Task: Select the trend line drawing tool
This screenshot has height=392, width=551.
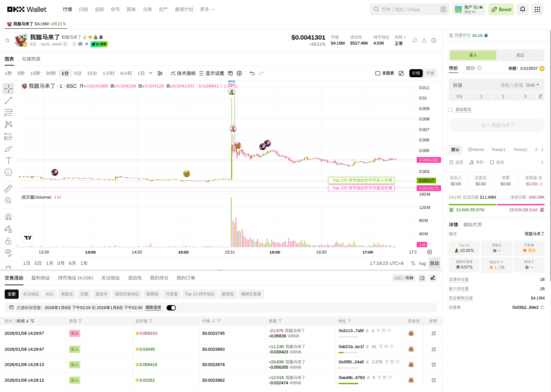Action: coord(8,100)
